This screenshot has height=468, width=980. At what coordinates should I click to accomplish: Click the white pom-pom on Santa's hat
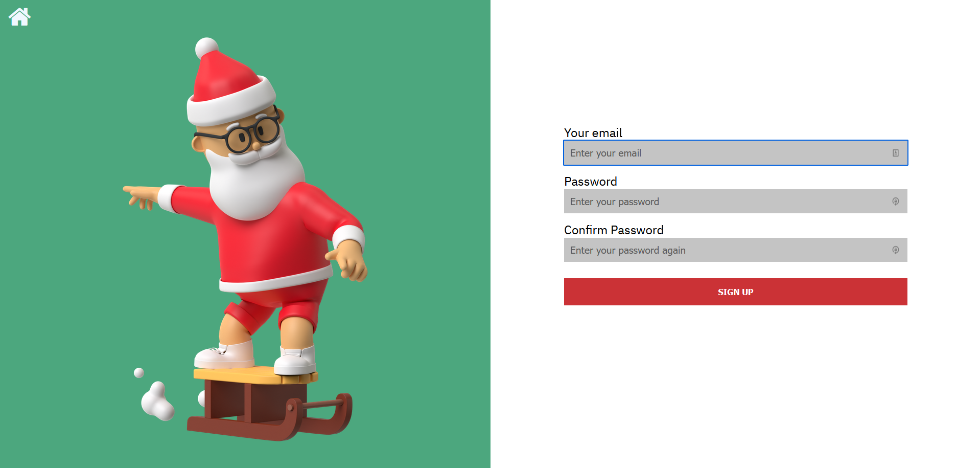207,48
